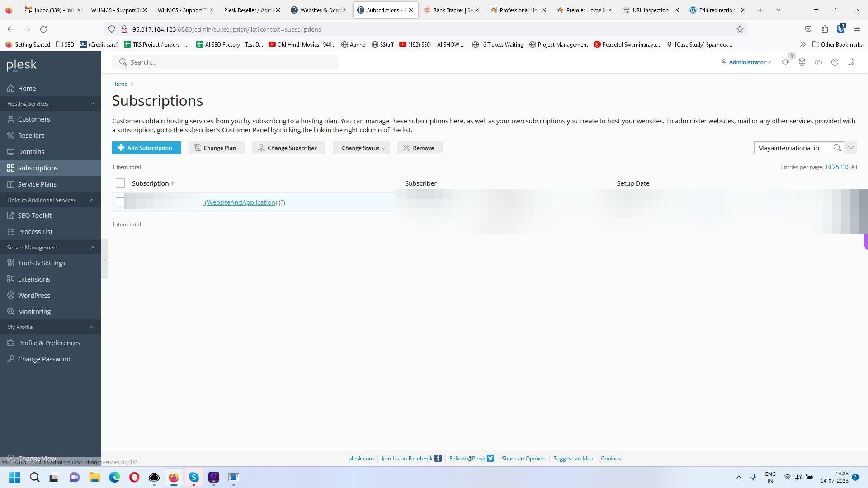Open Microsoft Edge from taskbar
This screenshot has height=488, width=868.
coord(114,478)
